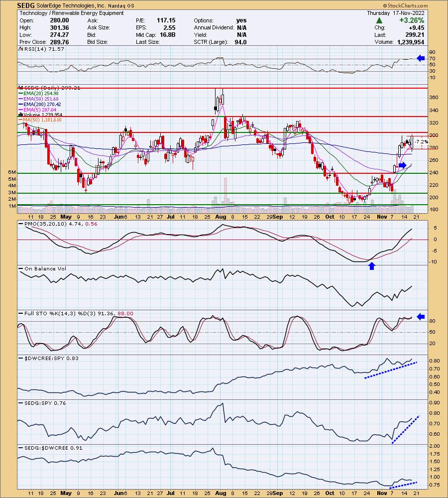448x498 pixels.
Task: Click the EMA(50) 251.68 legend entry
Action: click(41, 99)
